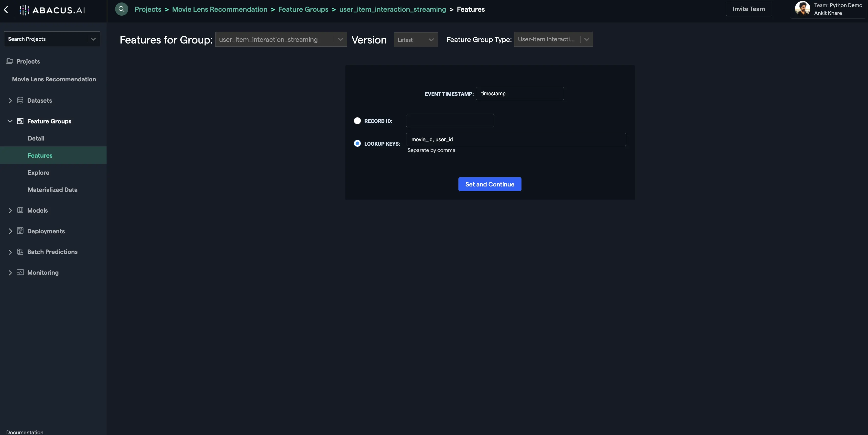Screen dimensions: 868x435
Task: Click the Deployments icon in the sidebar
Action: (x=20, y=231)
